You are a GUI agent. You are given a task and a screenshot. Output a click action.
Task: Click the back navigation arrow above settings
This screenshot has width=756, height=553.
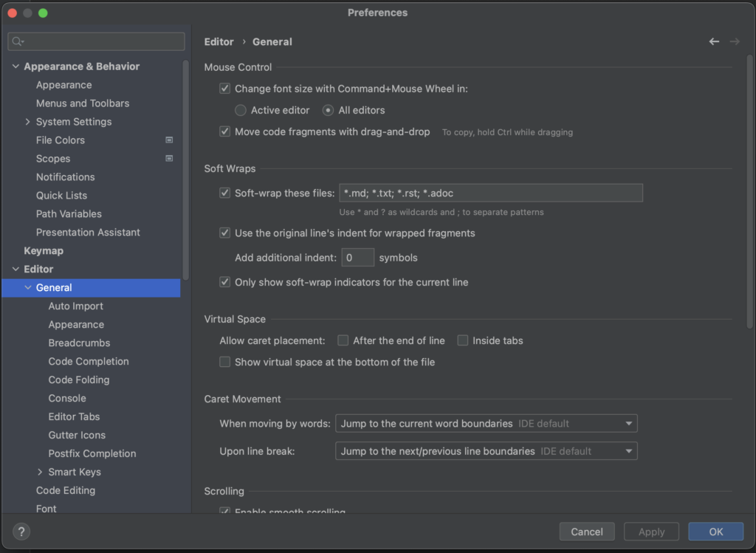(x=713, y=41)
